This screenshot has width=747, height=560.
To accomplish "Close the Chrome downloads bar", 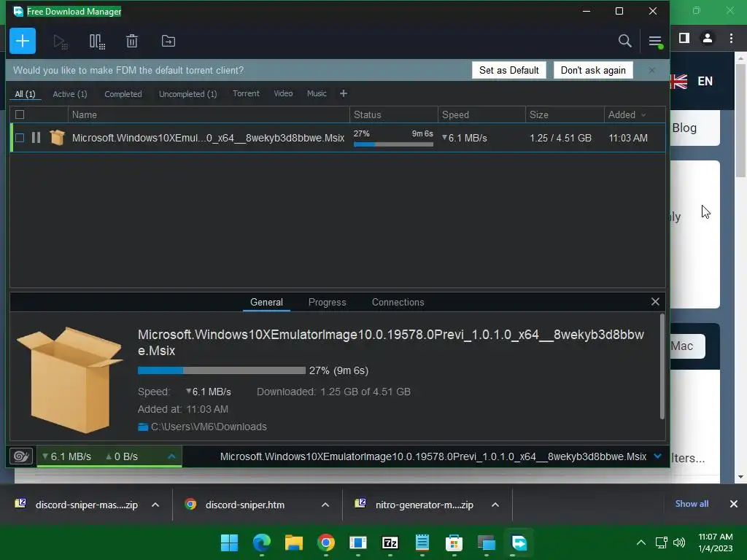I will (734, 504).
